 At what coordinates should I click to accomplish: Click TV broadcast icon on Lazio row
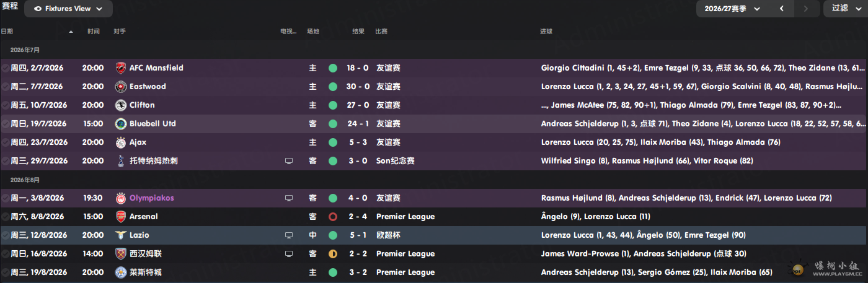288,235
